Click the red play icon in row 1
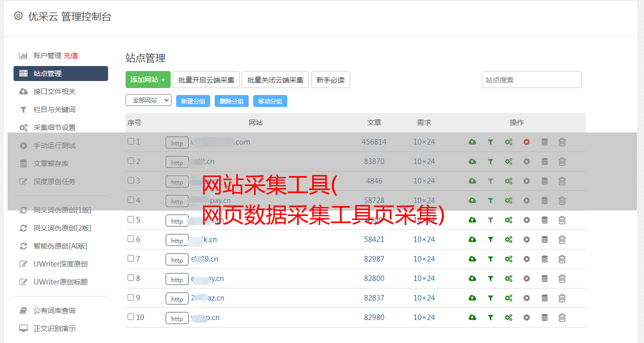Image resolution: width=644 pixels, height=343 pixels. coord(526,142)
